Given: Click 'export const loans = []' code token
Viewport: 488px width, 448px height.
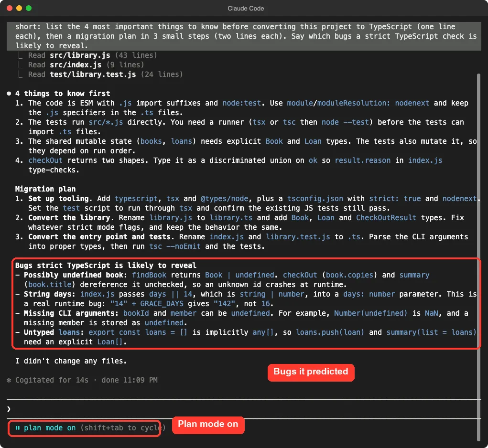Looking at the screenshot, I should 138,332.
